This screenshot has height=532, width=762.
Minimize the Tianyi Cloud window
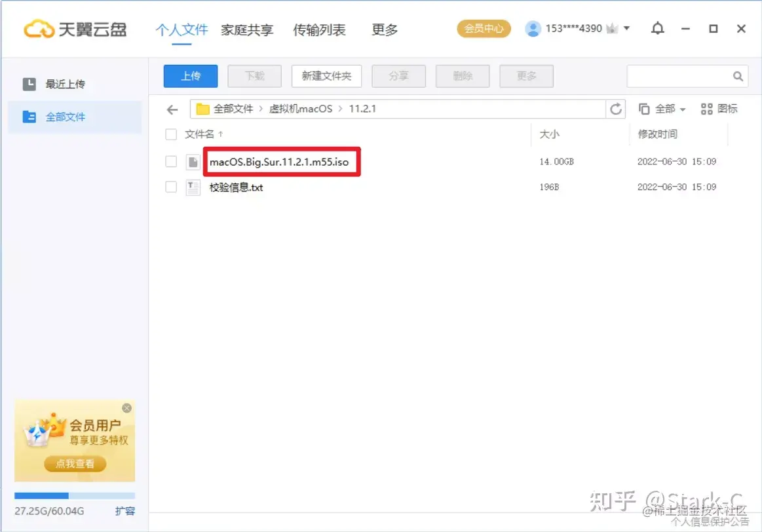[686, 29]
